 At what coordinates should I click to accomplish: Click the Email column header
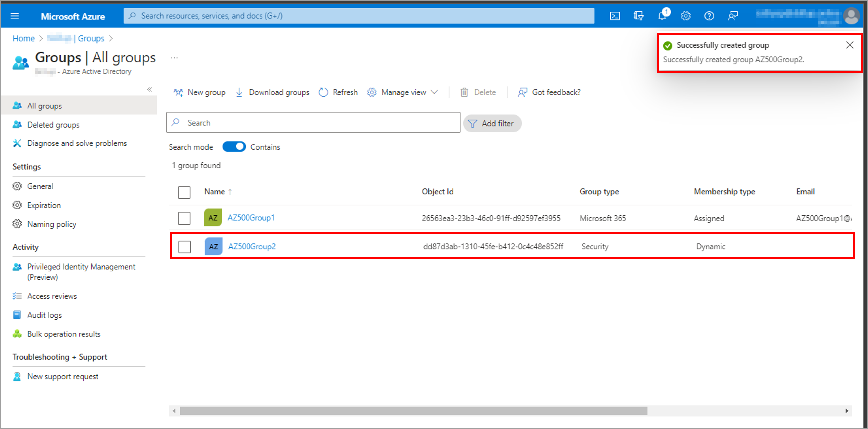click(x=805, y=192)
